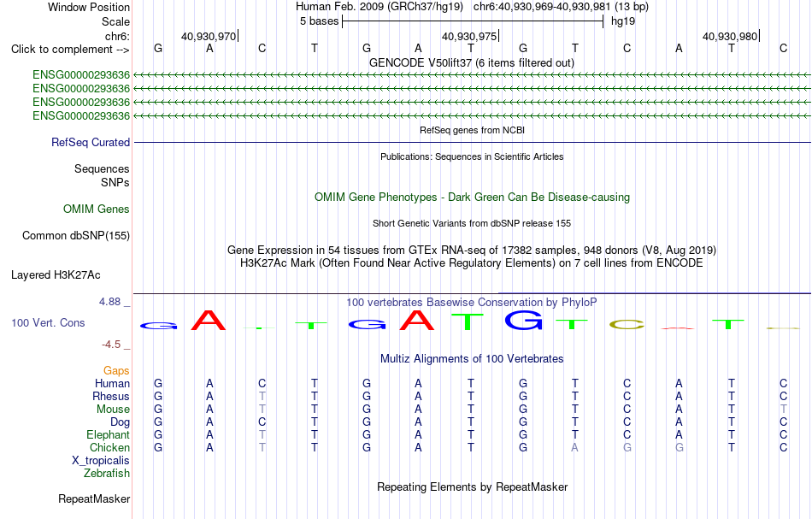Screen dimensions: 812x519
Task: Click the 'Human Feb. 2009 (GRCh37/hg19)' text
Action: 380,7
